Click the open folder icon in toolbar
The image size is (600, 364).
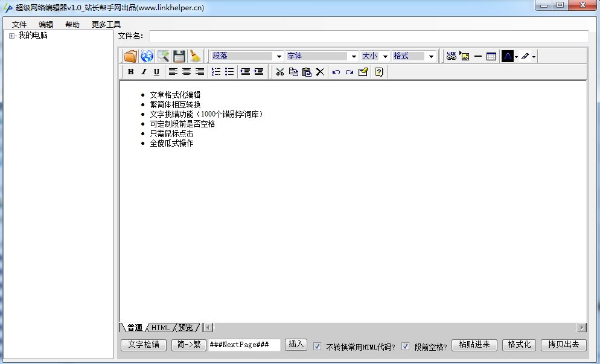click(x=130, y=56)
